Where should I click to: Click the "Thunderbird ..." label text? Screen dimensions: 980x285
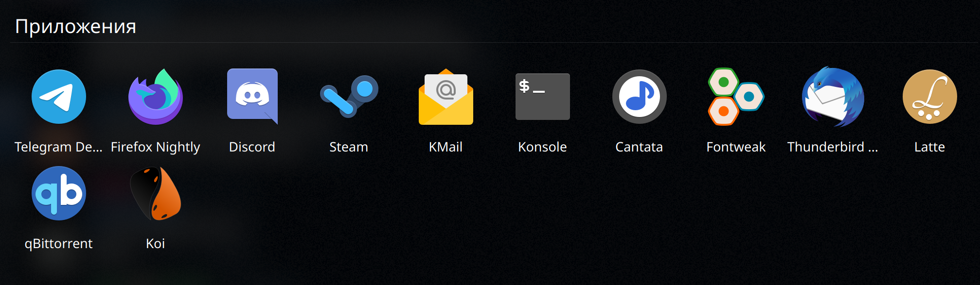833,147
